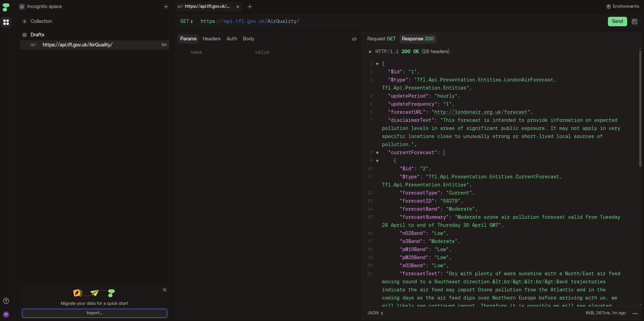Viewport: 644px width, 321px height.
Task: Add a new item with plus beside Incognito space
Action: pyautogui.click(x=166, y=7)
